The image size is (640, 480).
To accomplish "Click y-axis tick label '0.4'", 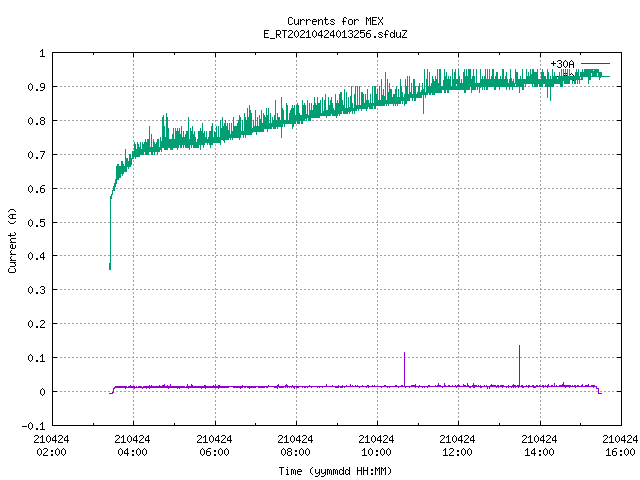I will point(36,256).
